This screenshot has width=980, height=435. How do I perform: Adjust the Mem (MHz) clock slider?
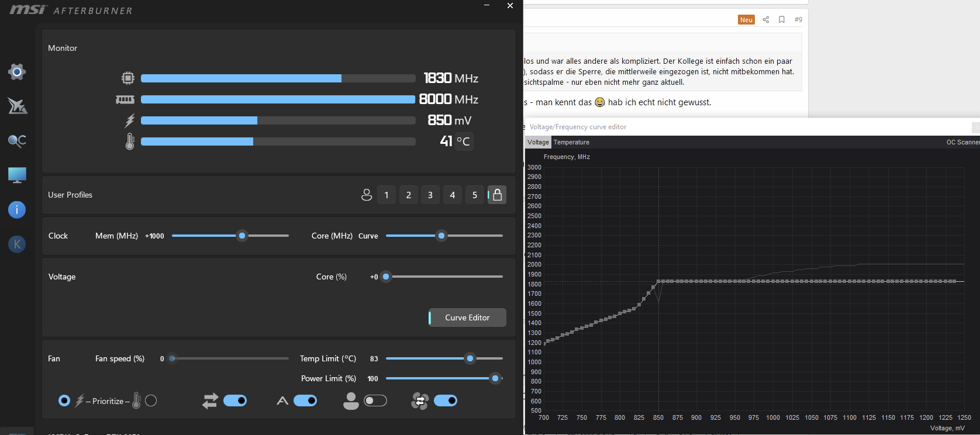point(242,236)
